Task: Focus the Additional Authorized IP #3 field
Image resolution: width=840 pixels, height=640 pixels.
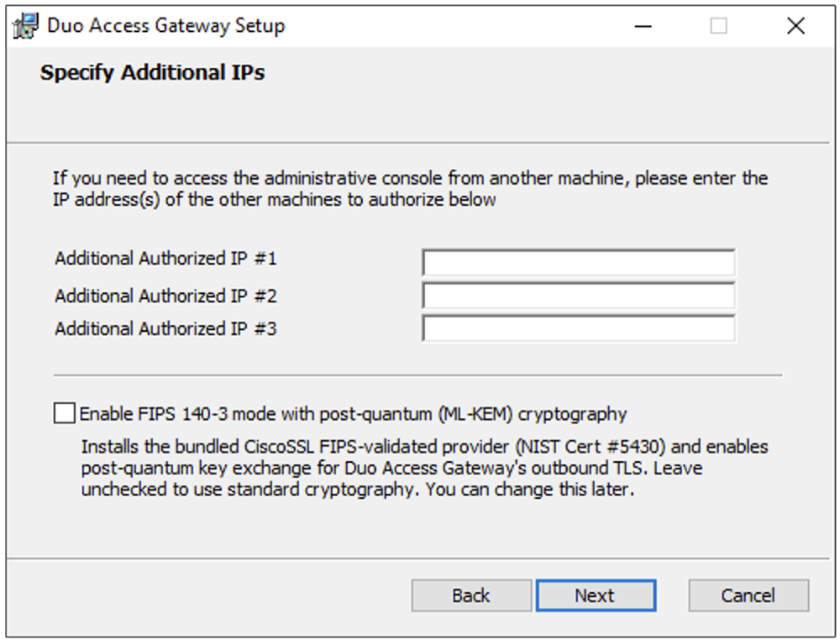Action: point(579,328)
